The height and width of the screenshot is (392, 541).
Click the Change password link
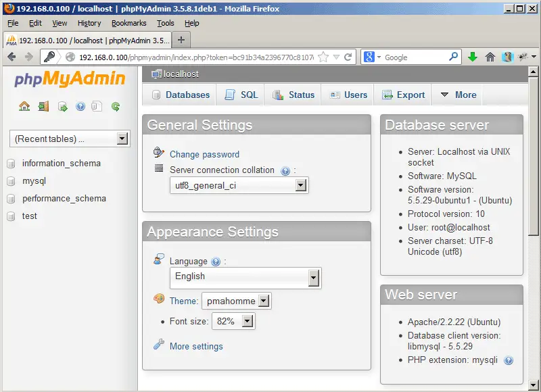pos(204,154)
